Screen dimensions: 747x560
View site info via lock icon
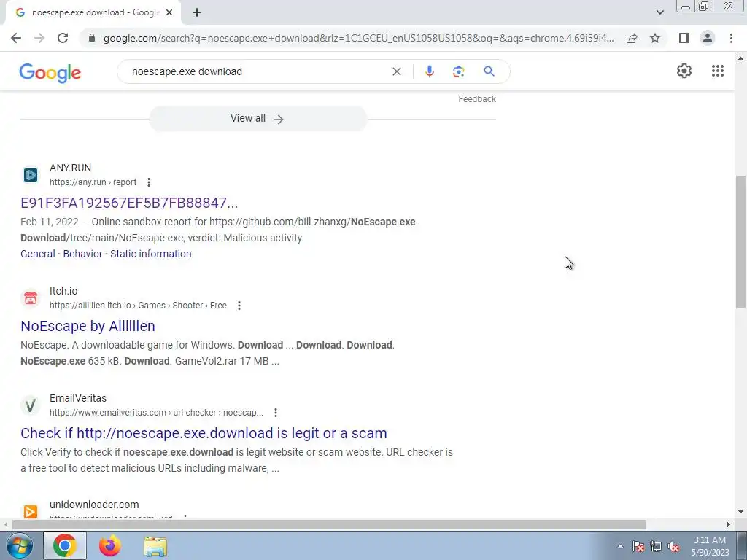[x=92, y=38]
